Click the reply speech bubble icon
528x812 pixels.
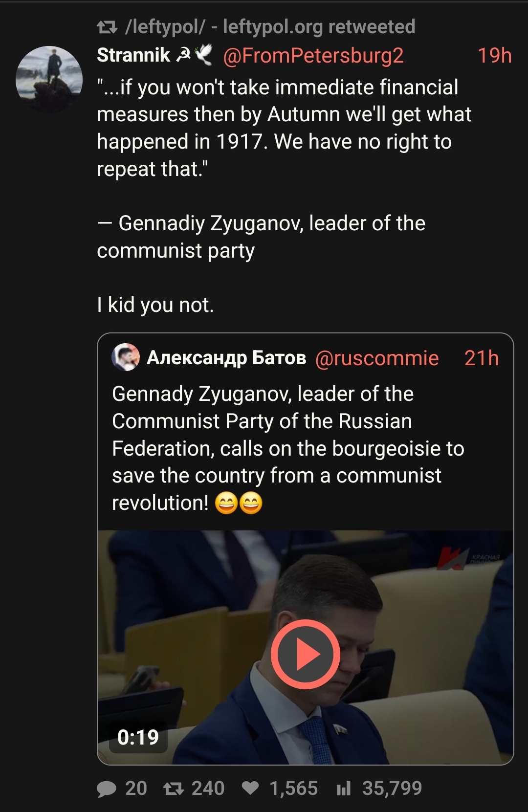click(x=107, y=789)
